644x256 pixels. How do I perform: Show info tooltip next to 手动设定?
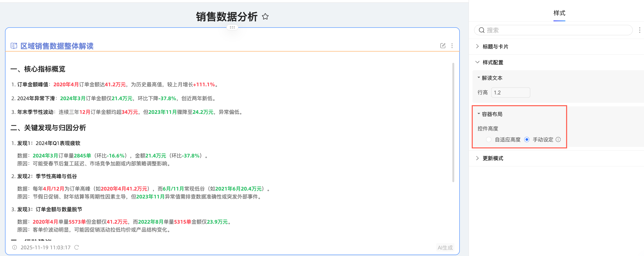(558, 140)
